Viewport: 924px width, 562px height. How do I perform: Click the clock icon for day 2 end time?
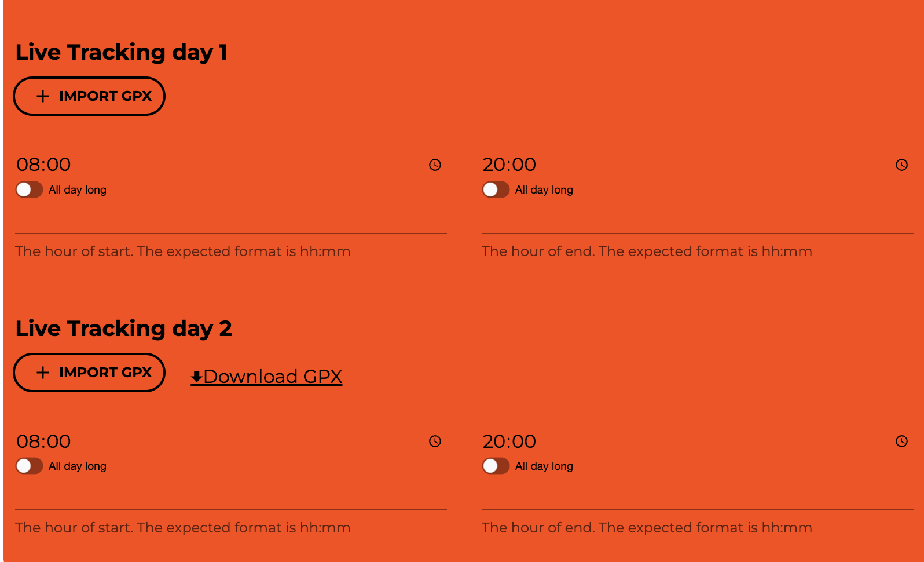(x=901, y=441)
